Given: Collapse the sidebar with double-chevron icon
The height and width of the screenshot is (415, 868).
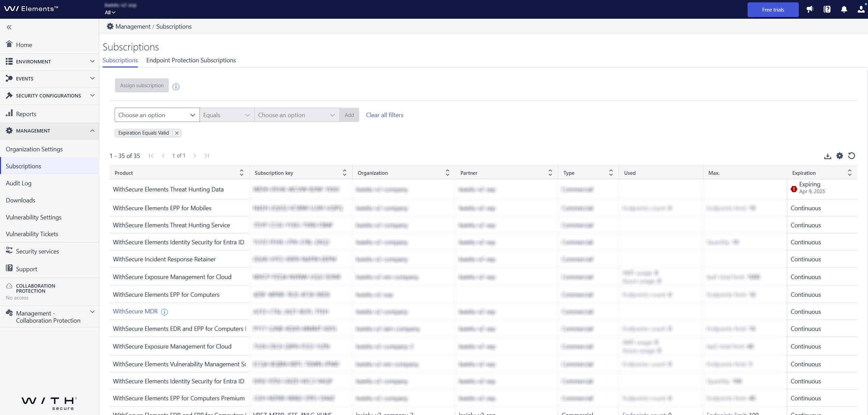Looking at the screenshot, I should (9, 27).
